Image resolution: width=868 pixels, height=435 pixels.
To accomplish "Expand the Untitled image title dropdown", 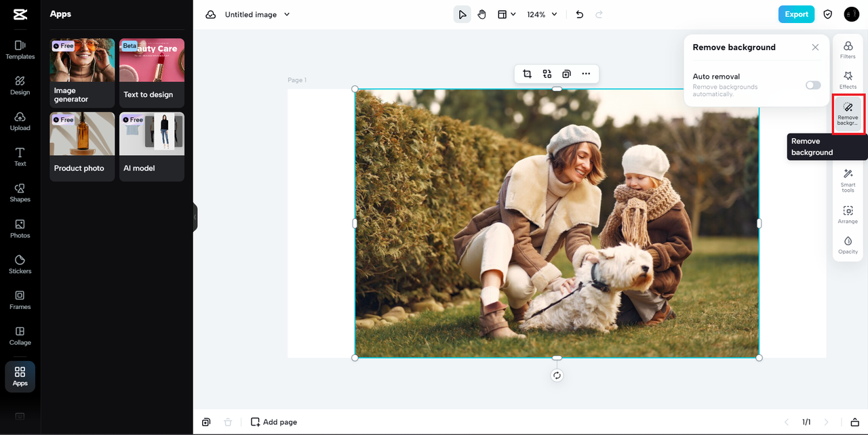I will [x=287, y=14].
